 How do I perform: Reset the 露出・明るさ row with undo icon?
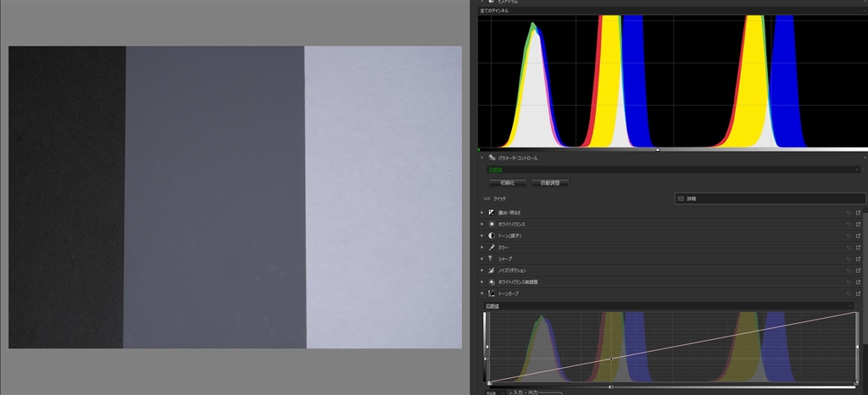coord(849,213)
